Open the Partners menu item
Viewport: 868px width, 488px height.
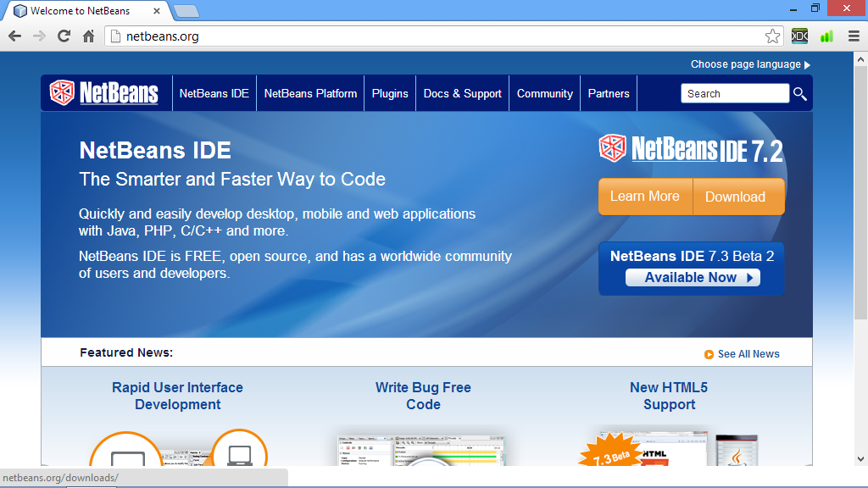(x=609, y=93)
